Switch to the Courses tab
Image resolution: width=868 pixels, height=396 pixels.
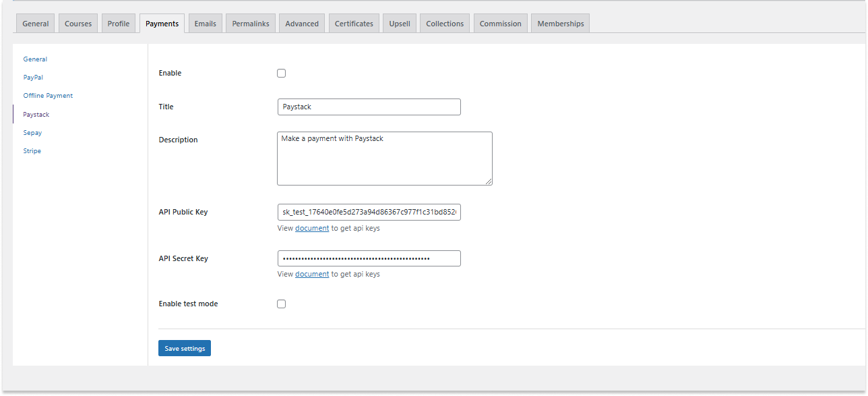pyautogui.click(x=78, y=24)
